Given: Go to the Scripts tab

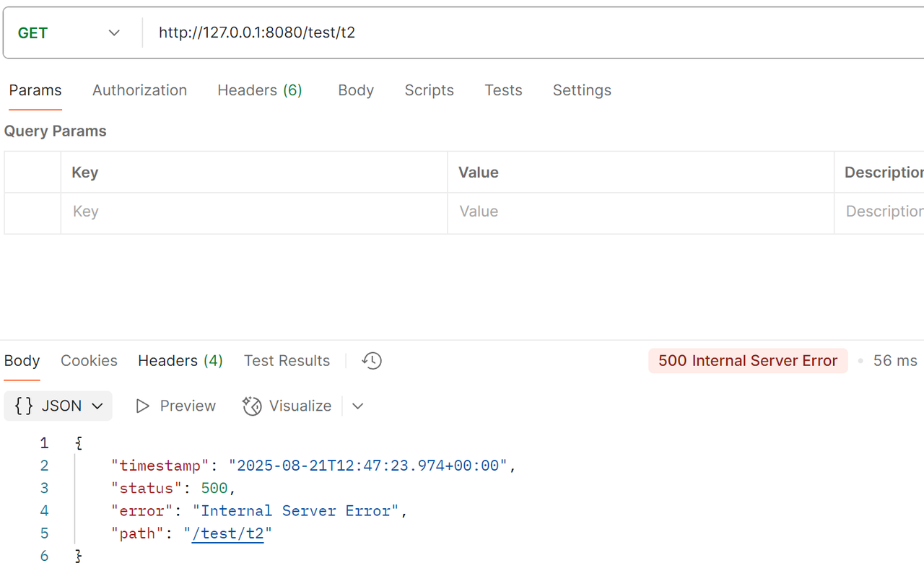Looking at the screenshot, I should coord(429,90).
